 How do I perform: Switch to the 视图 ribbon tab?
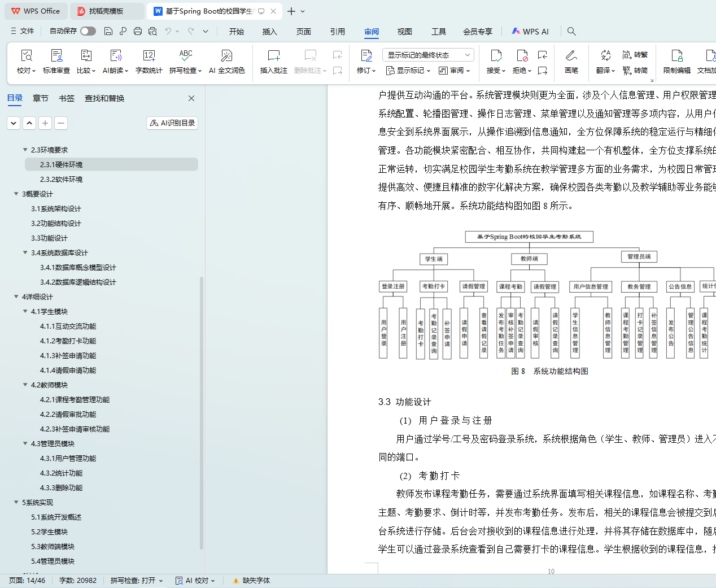(404, 32)
